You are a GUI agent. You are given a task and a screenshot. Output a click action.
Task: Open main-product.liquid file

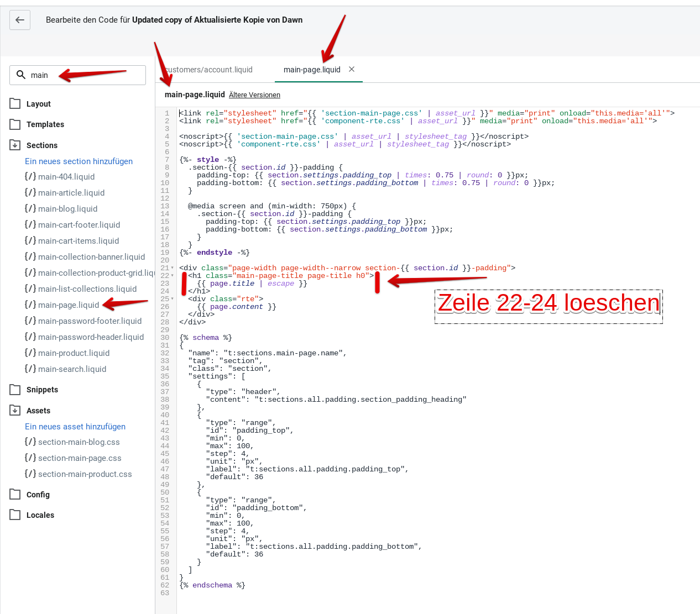pyautogui.click(x=67, y=353)
